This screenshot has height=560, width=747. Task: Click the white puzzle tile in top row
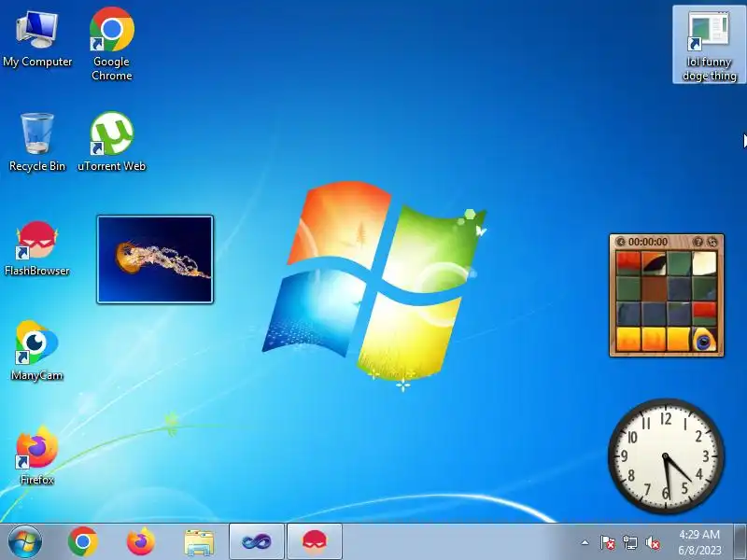pos(704,264)
